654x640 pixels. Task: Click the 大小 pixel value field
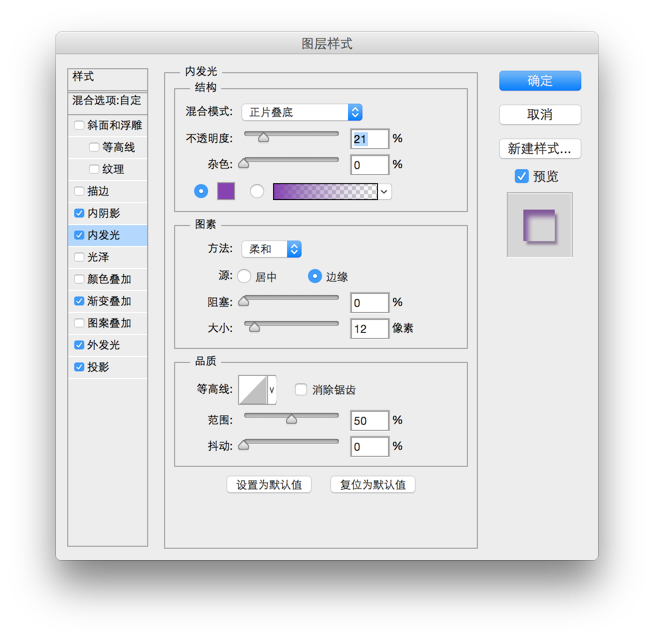click(370, 329)
